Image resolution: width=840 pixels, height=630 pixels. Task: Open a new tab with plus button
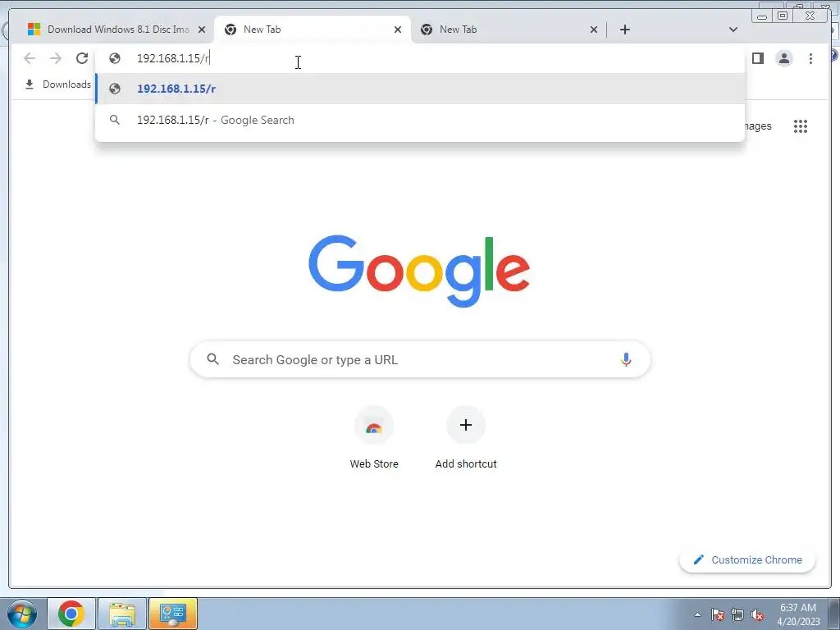point(624,30)
